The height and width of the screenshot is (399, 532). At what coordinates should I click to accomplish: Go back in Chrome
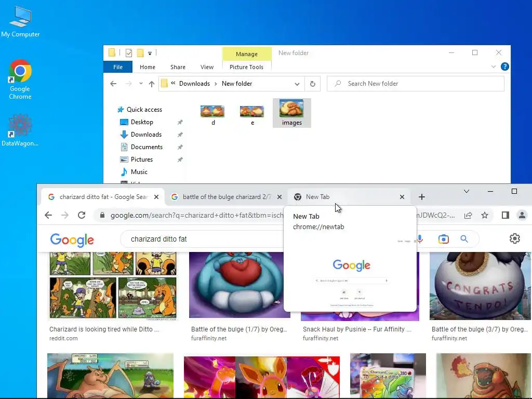(x=48, y=215)
